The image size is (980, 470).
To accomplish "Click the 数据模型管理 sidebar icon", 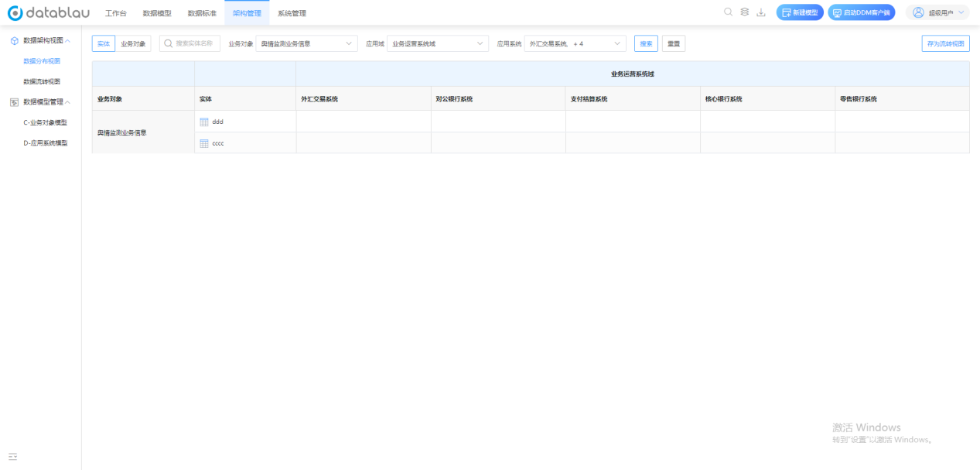I will (x=14, y=101).
